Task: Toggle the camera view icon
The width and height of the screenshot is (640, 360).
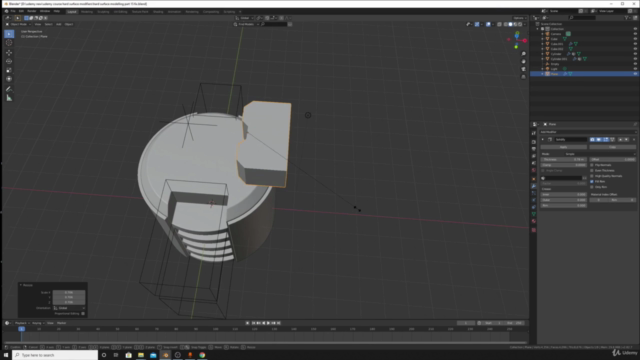Action: point(523,69)
